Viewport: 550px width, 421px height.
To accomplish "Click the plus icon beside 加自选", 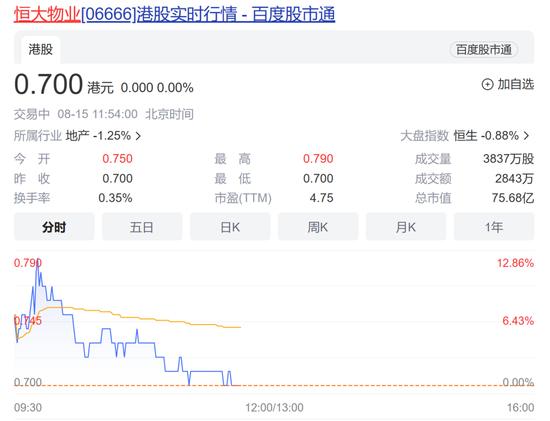I will point(487,85).
